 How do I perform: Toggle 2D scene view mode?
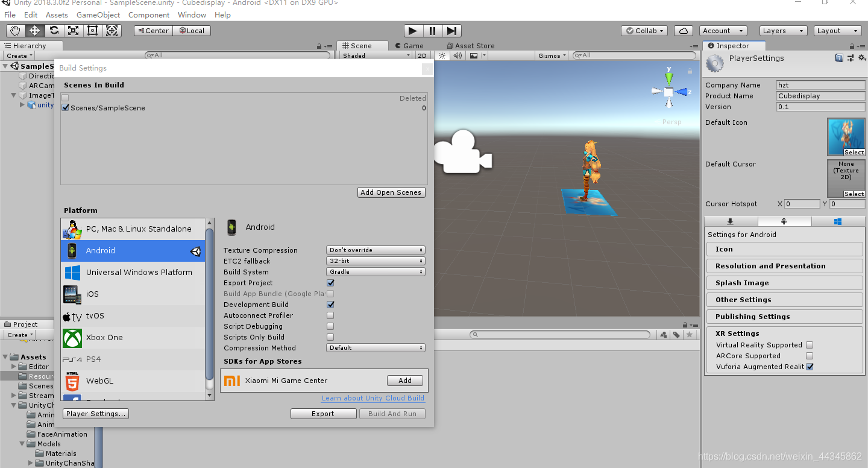[x=422, y=55]
